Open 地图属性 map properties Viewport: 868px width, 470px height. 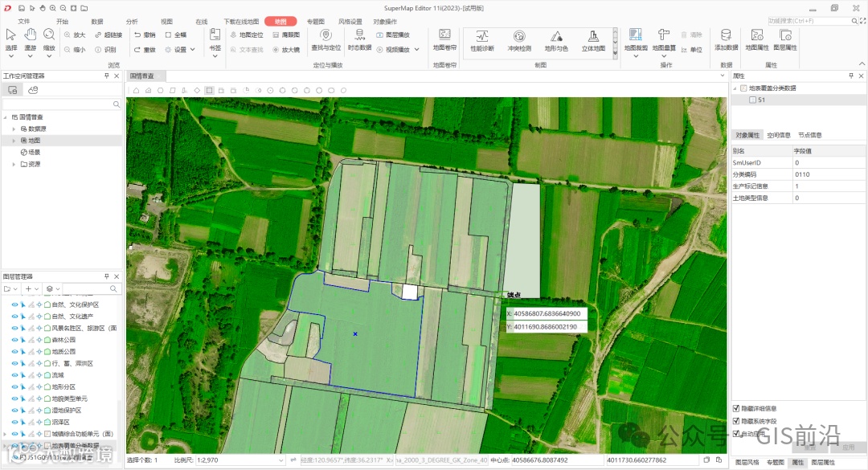[x=759, y=37]
